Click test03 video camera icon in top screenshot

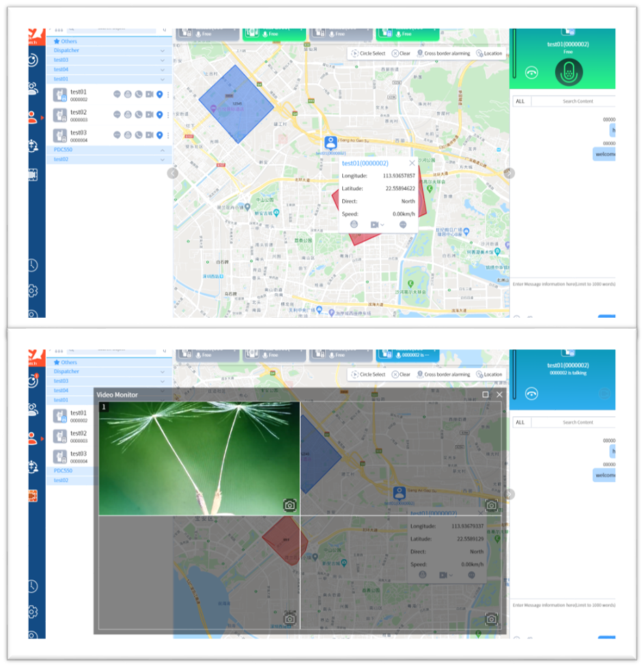coord(149,135)
